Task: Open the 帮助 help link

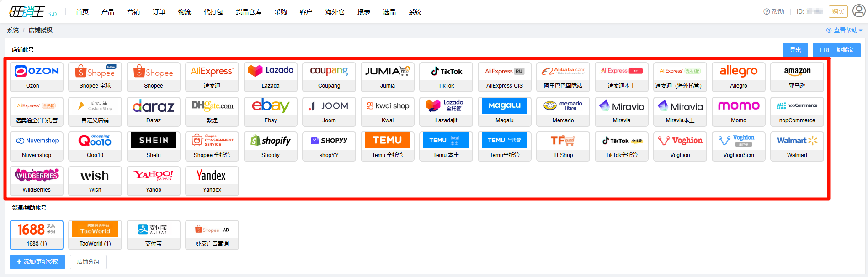Action: click(x=774, y=11)
